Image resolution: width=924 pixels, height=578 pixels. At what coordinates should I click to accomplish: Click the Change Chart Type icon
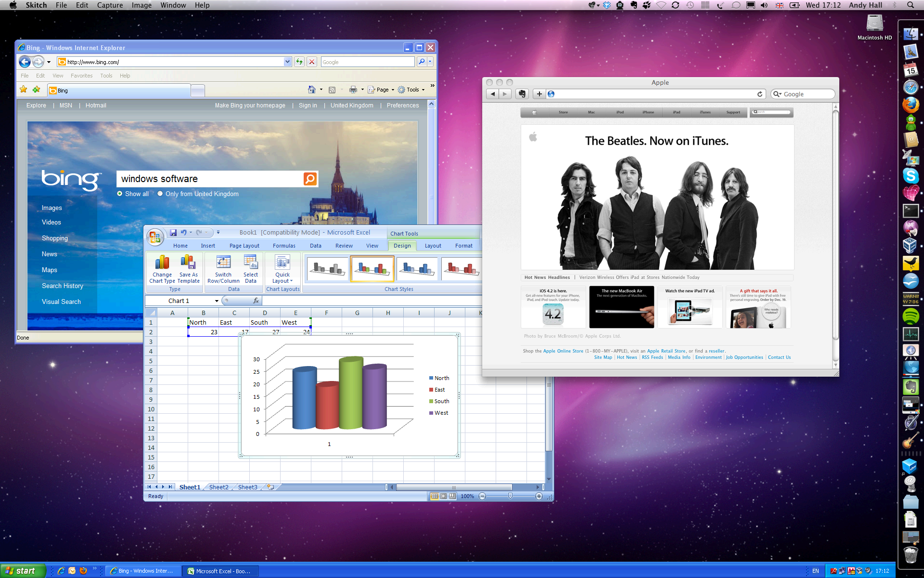pos(162,263)
